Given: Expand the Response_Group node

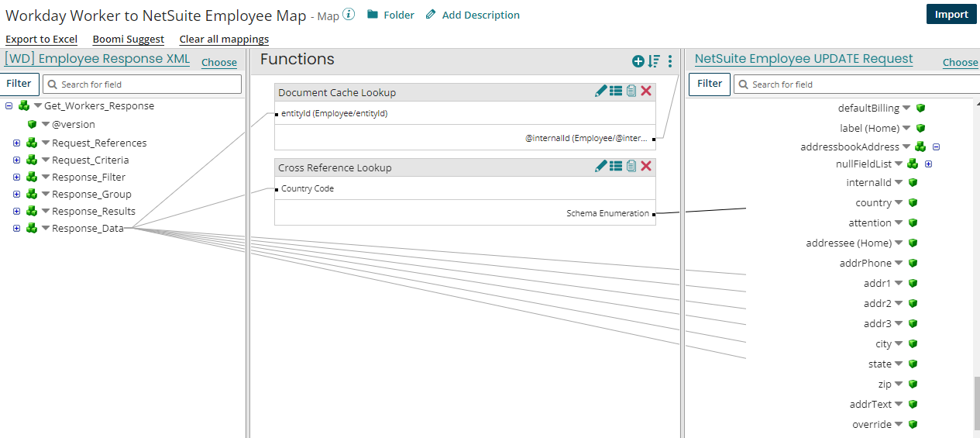Looking at the screenshot, I should point(17,194).
